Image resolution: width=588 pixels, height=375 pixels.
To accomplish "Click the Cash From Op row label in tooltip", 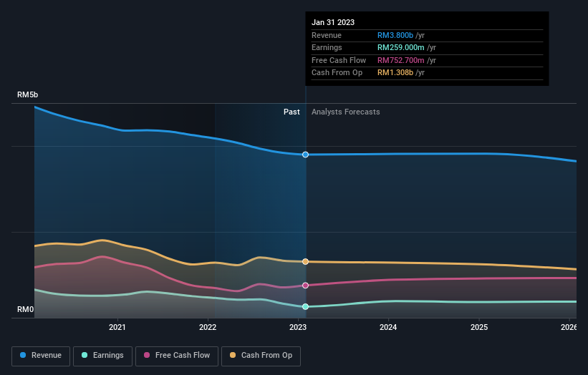I will (x=337, y=73).
